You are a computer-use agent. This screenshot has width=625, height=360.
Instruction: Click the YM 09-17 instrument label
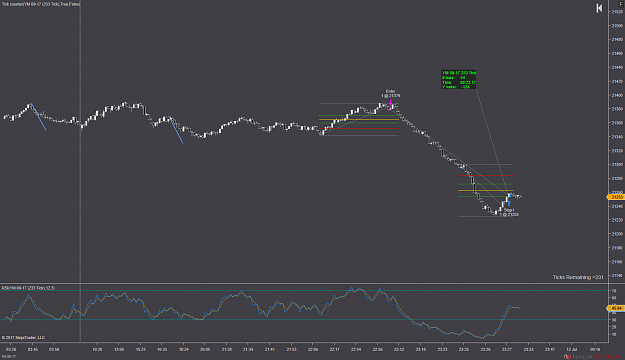tap(8, 356)
